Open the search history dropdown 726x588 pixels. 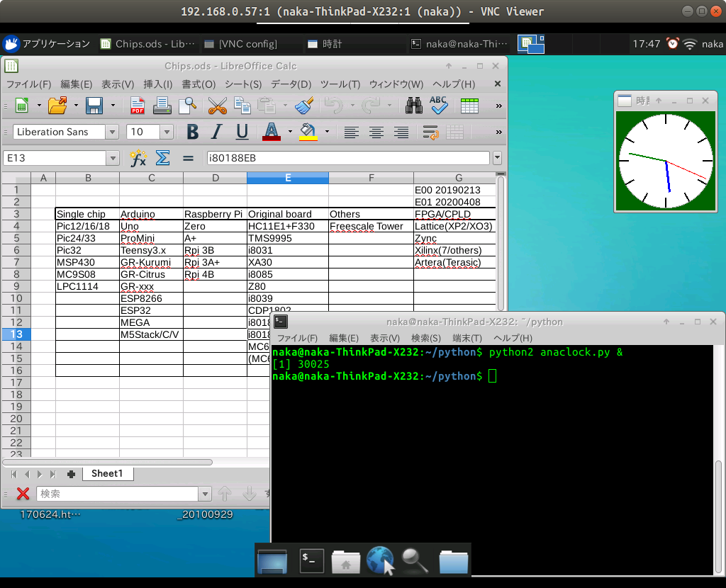coord(205,494)
